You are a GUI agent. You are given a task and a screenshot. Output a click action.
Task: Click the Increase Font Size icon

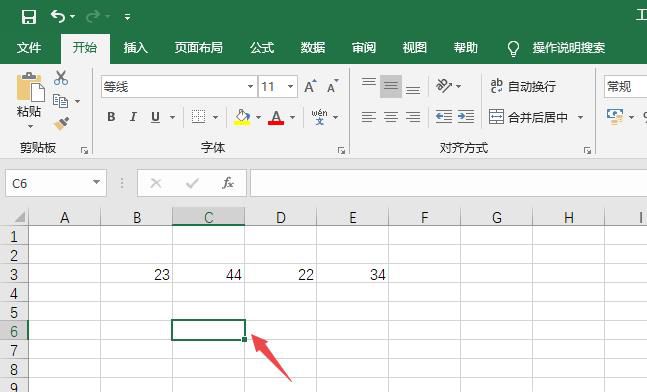tap(310, 86)
